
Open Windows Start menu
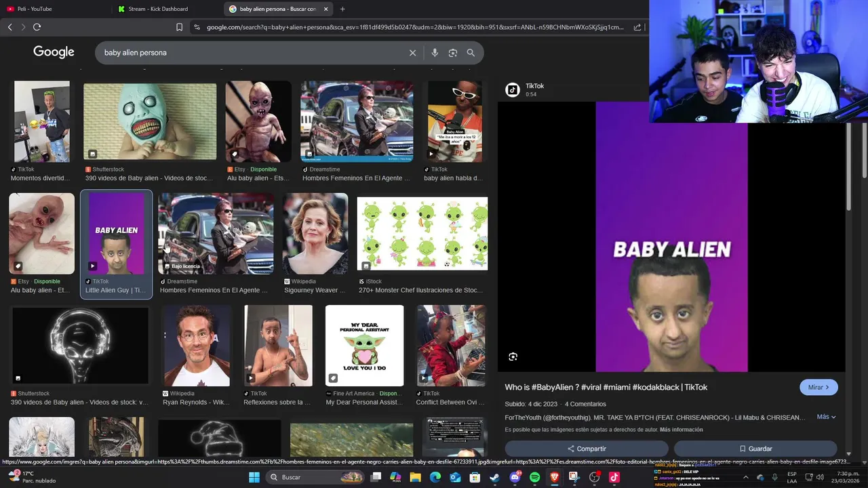[x=254, y=477]
